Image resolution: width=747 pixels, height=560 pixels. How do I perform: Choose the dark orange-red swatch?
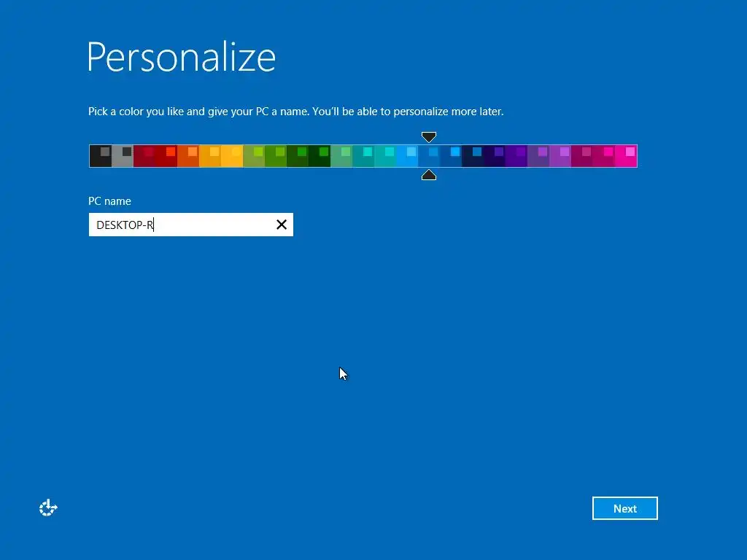tap(188, 156)
